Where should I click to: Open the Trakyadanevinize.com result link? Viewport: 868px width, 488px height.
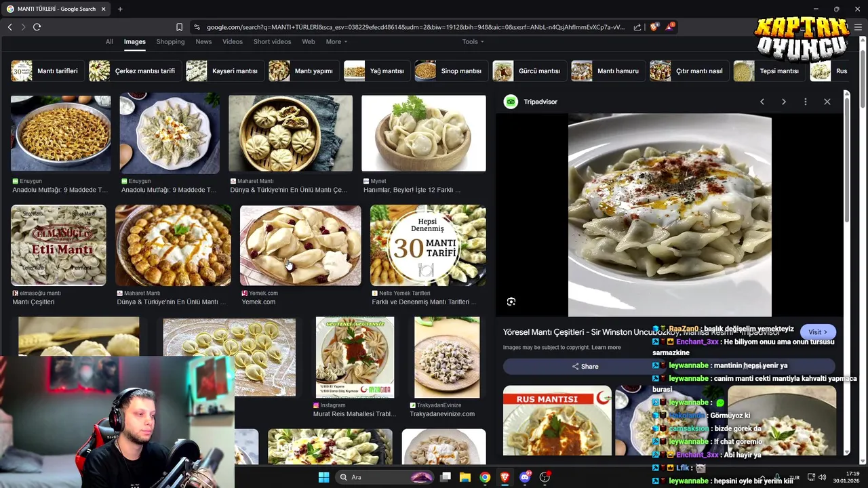tap(442, 414)
